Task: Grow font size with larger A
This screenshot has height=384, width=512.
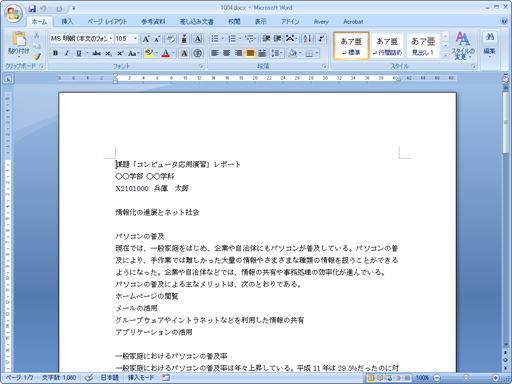Action: coord(146,39)
